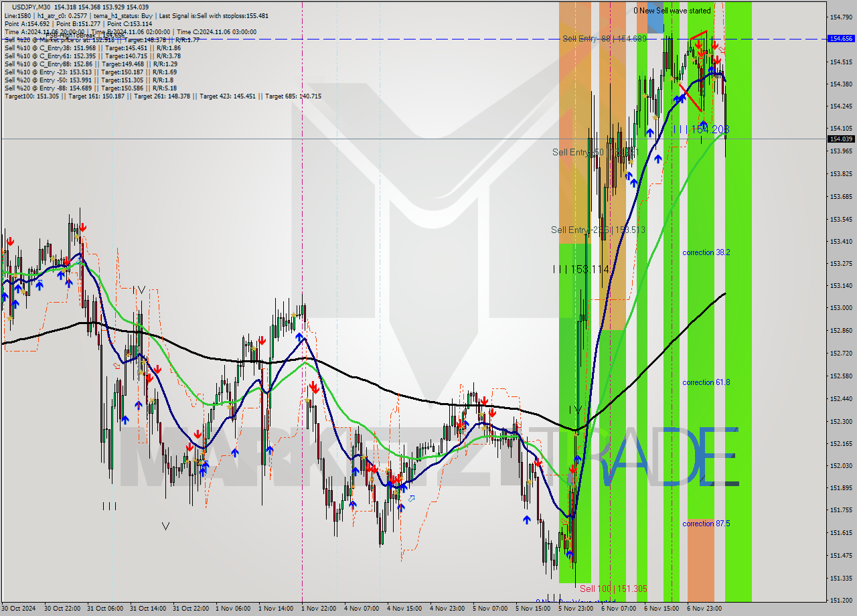Click the 153.000 price axis label
This screenshot has width=857, height=616.
click(x=841, y=308)
